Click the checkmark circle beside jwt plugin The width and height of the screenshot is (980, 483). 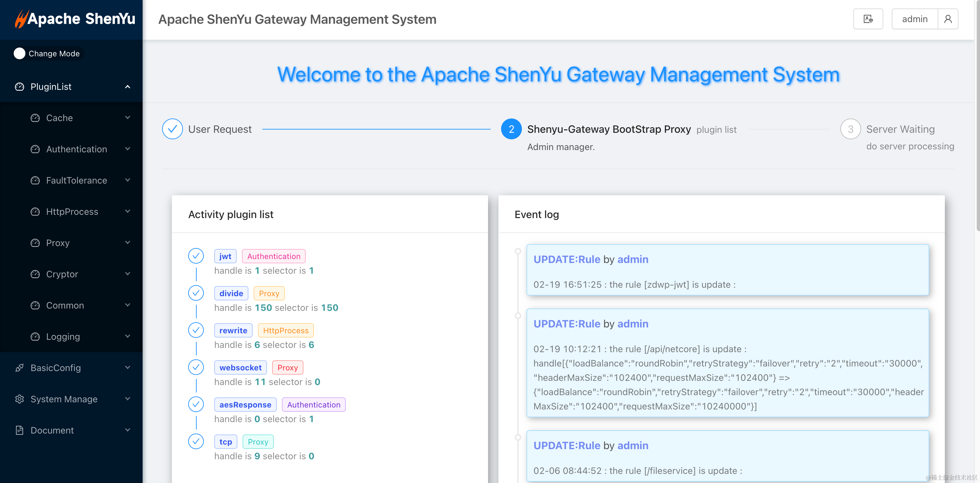[x=196, y=256]
